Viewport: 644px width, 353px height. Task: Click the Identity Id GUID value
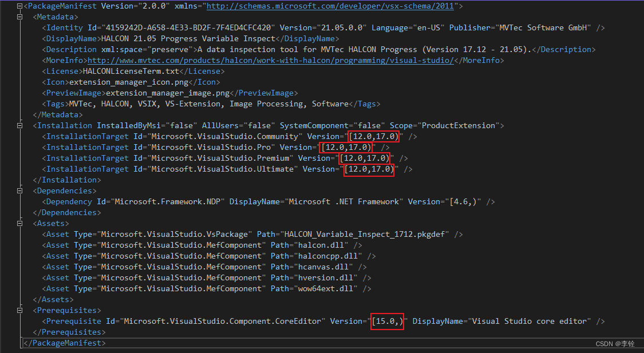pyautogui.click(x=188, y=28)
